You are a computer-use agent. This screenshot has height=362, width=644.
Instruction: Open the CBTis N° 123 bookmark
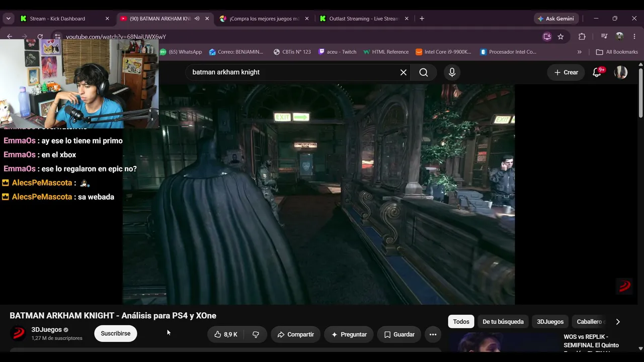tap(292, 52)
